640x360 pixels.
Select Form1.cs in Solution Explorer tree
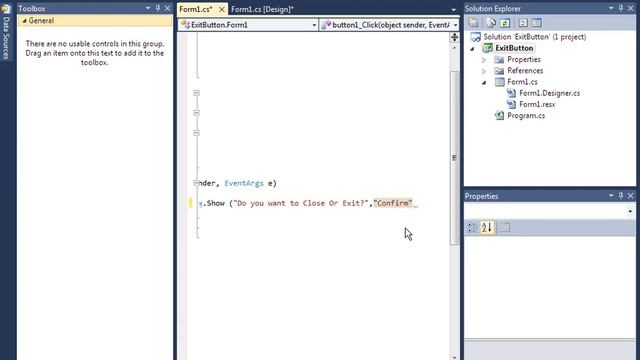522,82
